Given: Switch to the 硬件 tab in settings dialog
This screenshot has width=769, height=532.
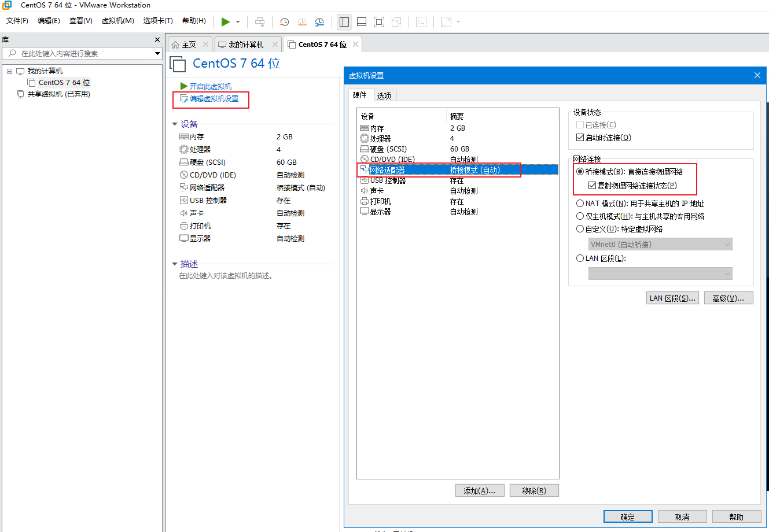Looking at the screenshot, I should (360, 95).
